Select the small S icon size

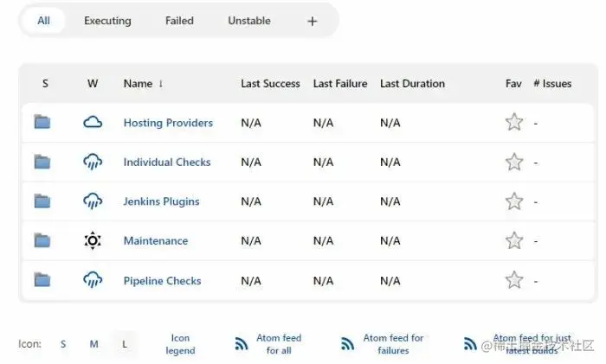pyautogui.click(x=63, y=344)
